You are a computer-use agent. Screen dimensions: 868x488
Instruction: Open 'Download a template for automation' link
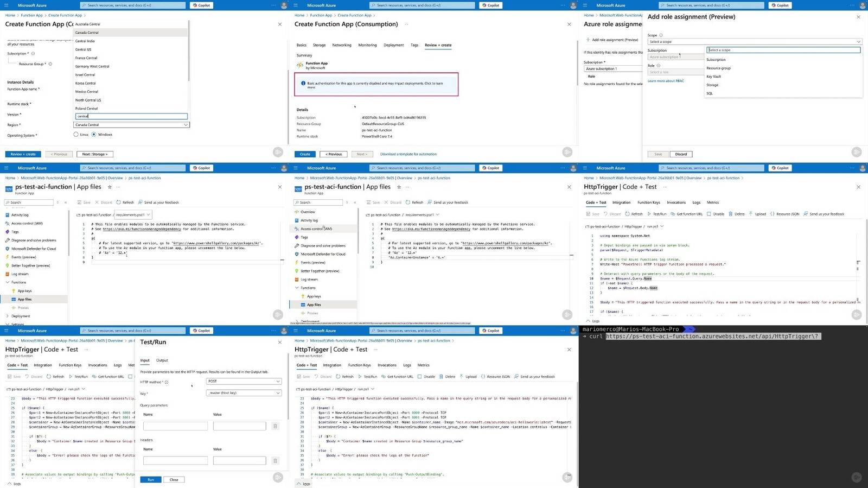click(408, 154)
